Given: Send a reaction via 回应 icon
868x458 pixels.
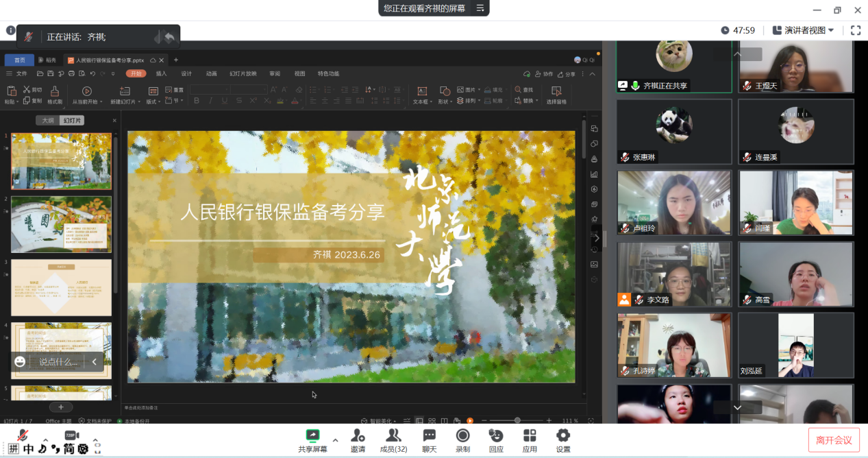Looking at the screenshot, I should point(496,435).
